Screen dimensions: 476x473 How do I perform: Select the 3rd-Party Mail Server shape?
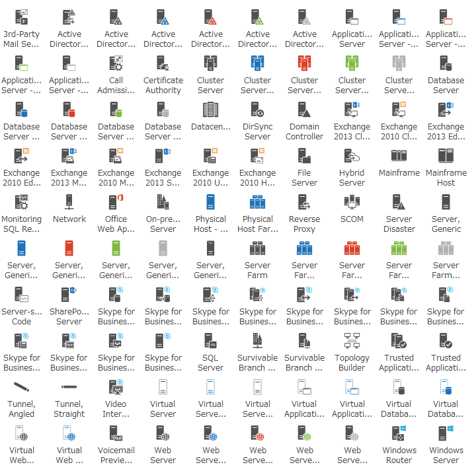(x=22, y=18)
